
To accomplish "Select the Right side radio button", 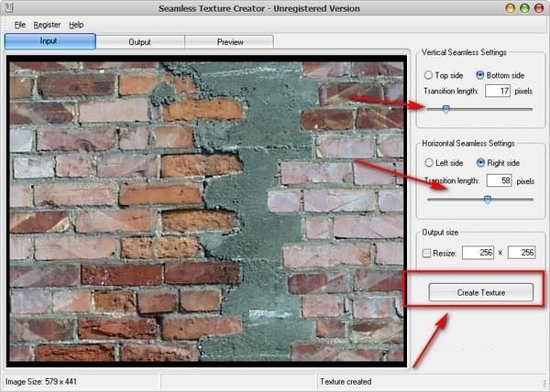I will tap(480, 162).
